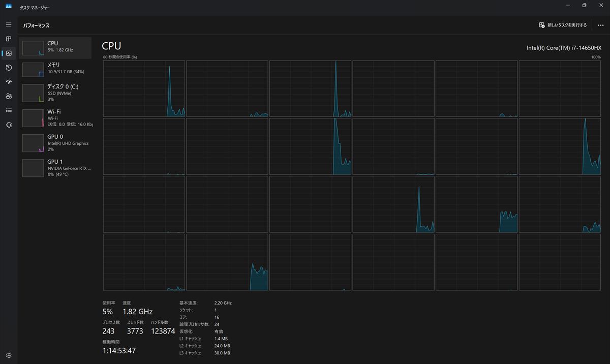This screenshot has height=364, width=610.
Task: Click the ディスク 0 mini graph thumbnail
Action: pyautogui.click(x=33, y=93)
